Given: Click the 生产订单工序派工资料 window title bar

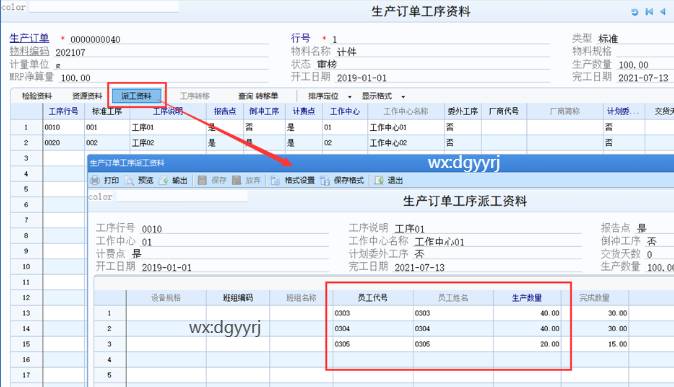Looking at the screenshot, I should pyautogui.click(x=381, y=163).
